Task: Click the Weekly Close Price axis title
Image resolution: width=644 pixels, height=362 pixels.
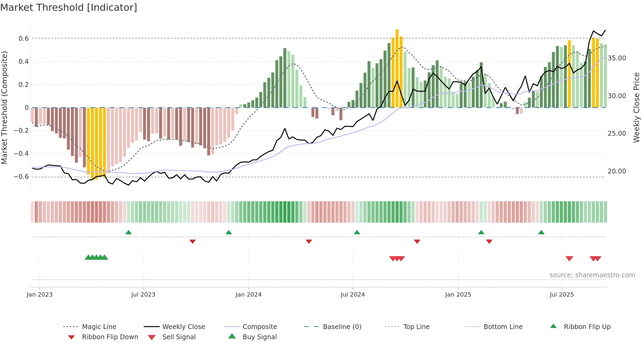Action: pyautogui.click(x=636, y=108)
